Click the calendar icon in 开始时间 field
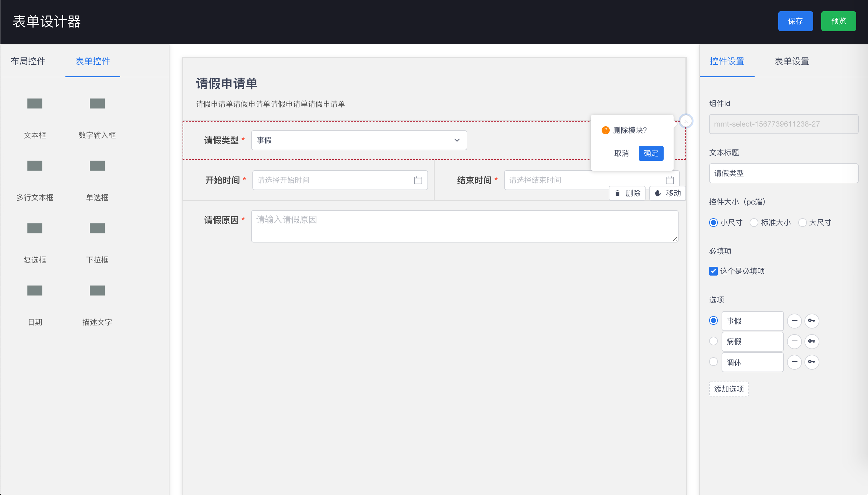868x495 pixels. click(418, 180)
